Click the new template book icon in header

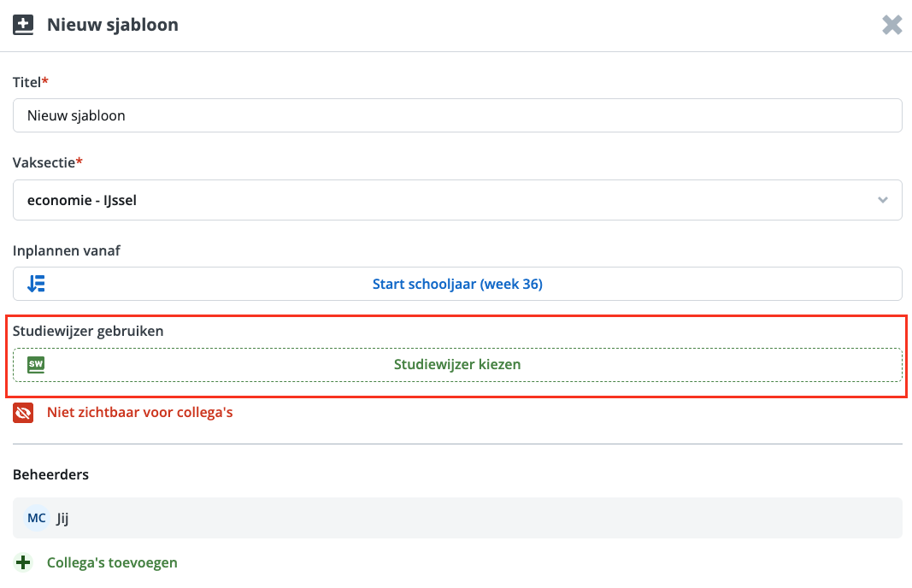coord(23,25)
